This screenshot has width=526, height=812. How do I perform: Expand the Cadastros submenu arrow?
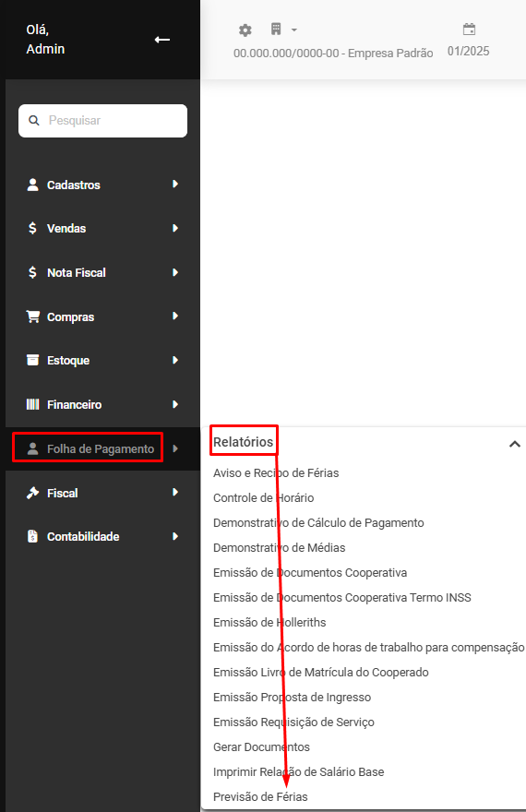175,184
